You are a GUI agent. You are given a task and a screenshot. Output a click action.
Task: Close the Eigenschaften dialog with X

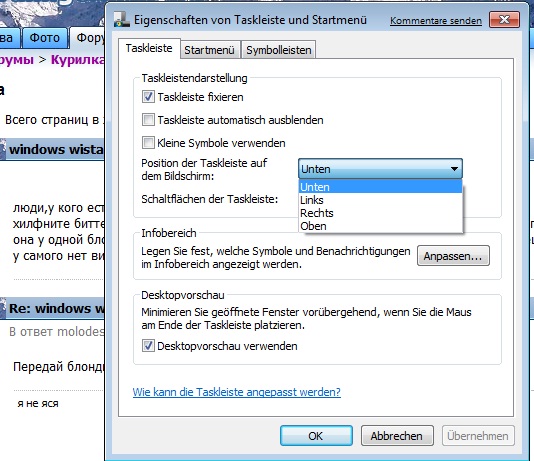click(x=504, y=20)
